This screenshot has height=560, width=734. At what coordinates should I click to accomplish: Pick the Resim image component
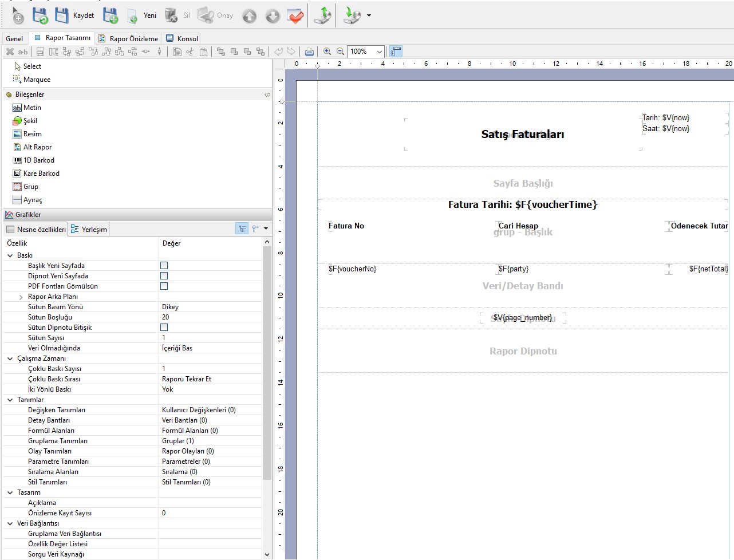[32, 134]
